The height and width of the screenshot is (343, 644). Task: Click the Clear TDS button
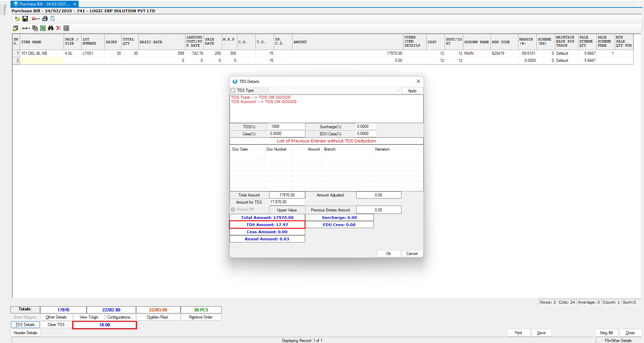tap(56, 325)
